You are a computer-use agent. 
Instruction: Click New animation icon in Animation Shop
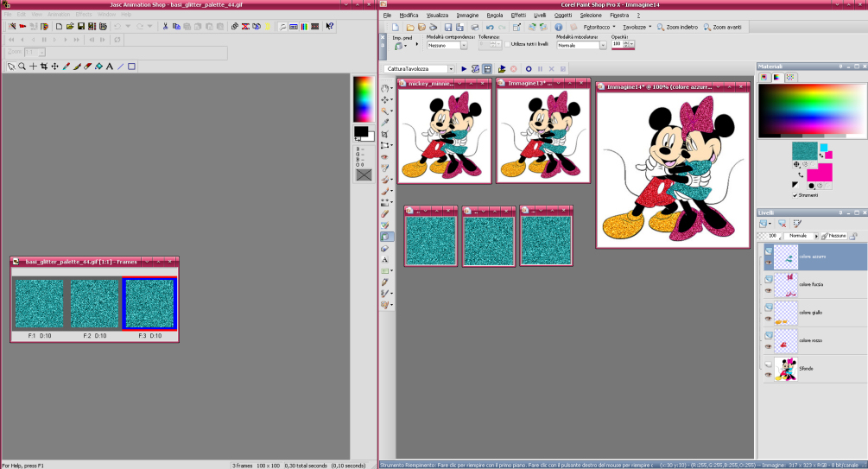coord(59,26)
